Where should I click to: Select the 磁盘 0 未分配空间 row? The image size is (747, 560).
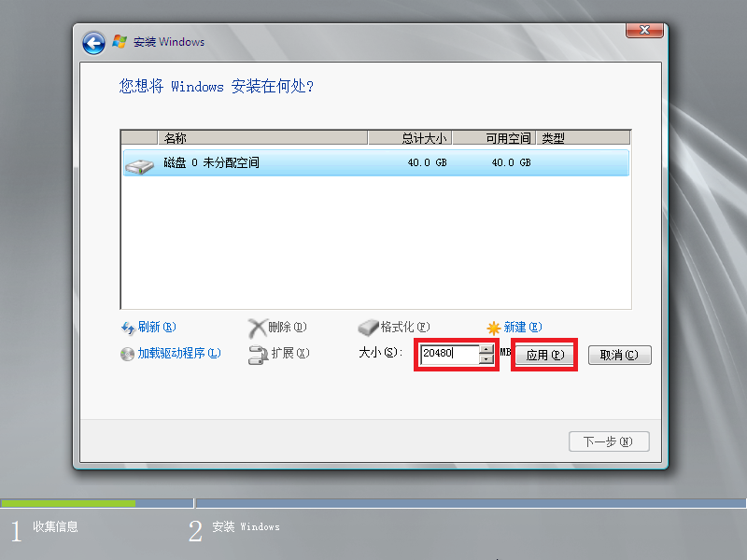point(376,162)
